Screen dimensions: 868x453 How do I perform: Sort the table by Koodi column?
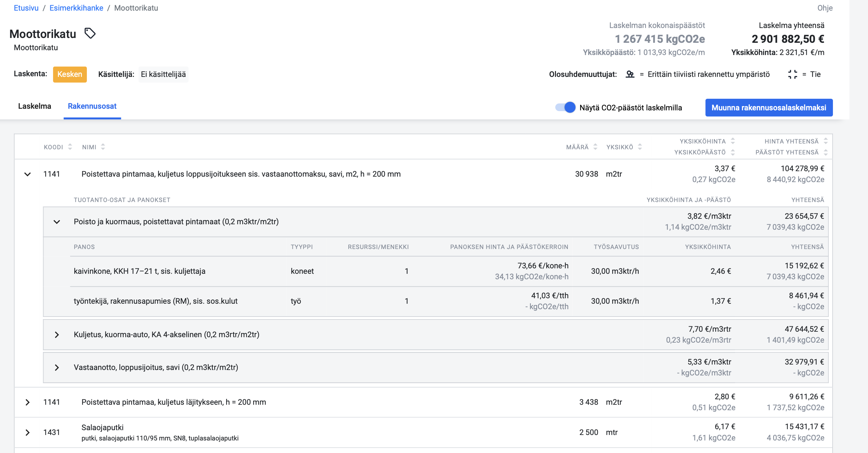[x=70, y=147]
